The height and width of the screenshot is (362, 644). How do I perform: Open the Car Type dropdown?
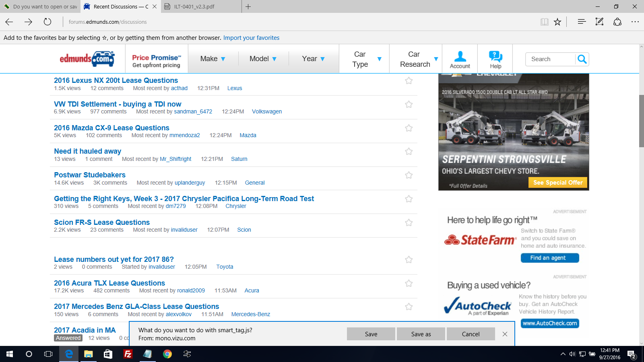364,59
